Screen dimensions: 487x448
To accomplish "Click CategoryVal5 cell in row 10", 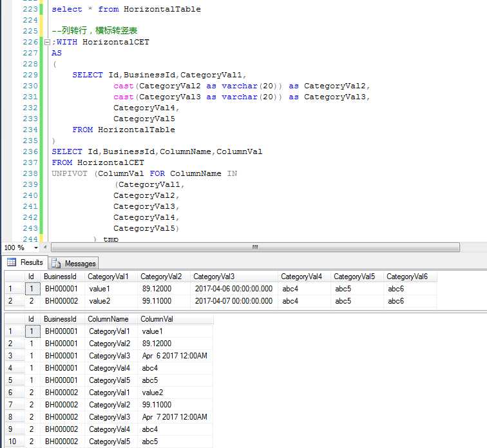I will click(x=111, y=442).
